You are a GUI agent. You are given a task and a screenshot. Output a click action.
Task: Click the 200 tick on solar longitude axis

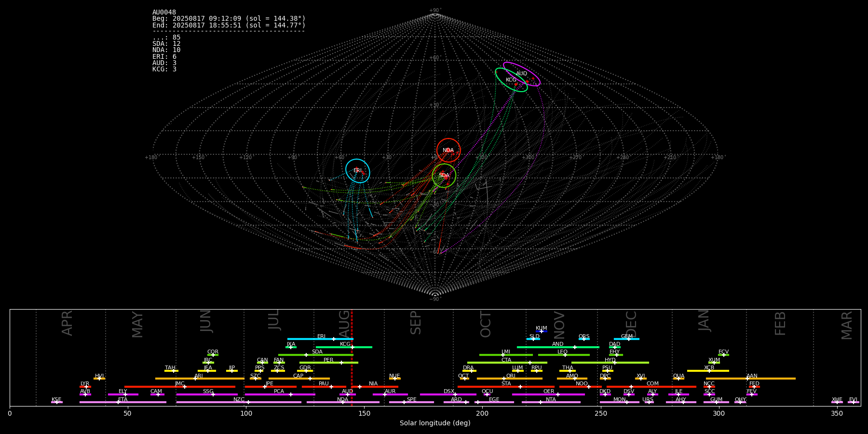point(482,414)
